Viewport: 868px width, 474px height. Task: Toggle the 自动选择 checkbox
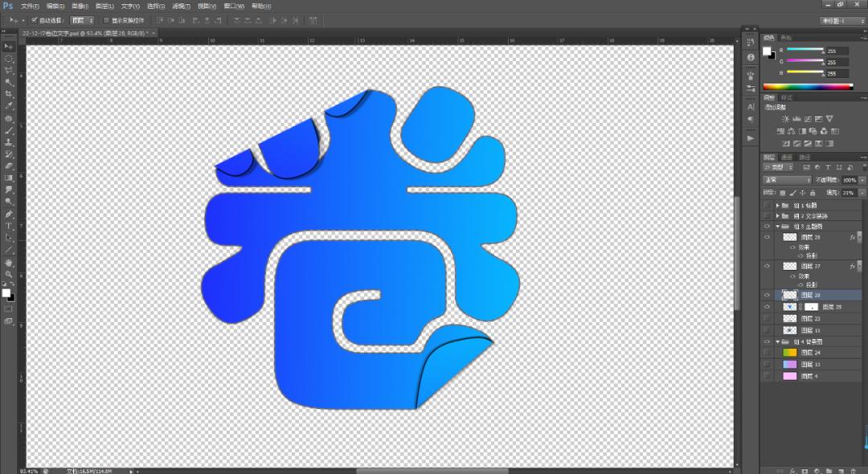click(35, 20)
